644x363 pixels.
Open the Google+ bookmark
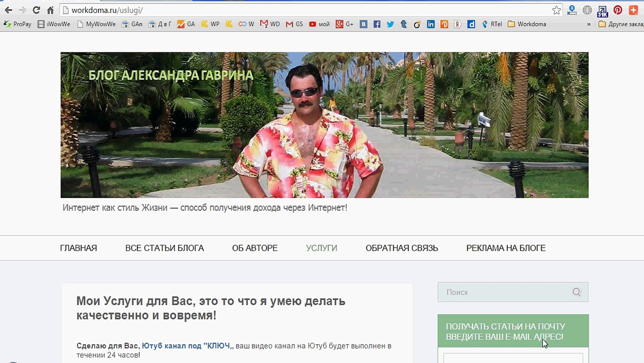[344, 24]
